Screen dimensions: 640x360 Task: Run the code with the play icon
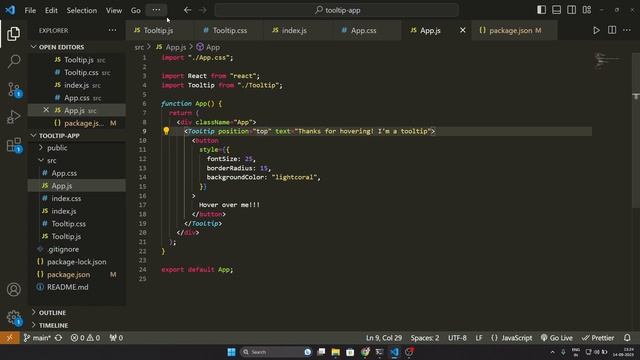click(x=596, y=30)
